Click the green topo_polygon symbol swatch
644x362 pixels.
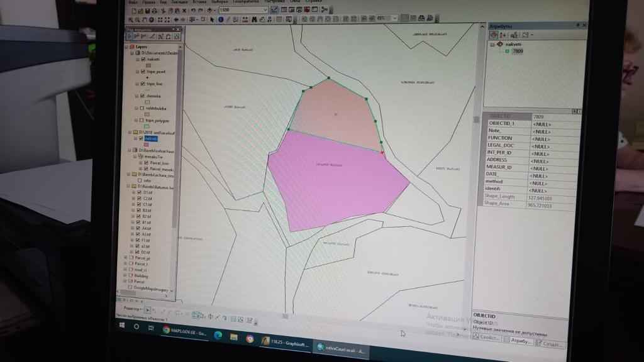pos(147,126)
